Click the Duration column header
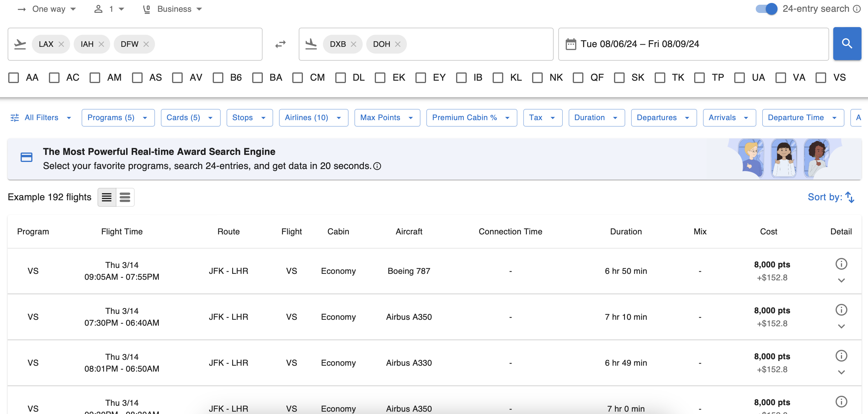This screenshot has height=414, width=868. (x=626, y=231)
